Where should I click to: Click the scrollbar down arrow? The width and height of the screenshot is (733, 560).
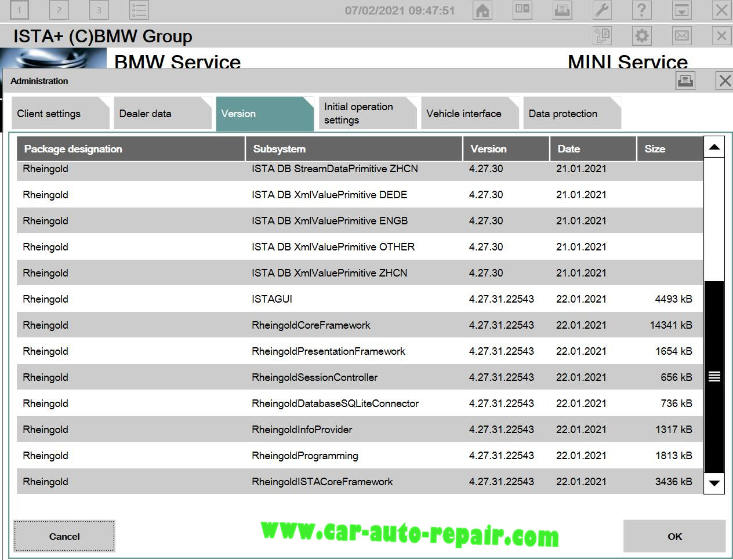[x=714, y=483]
